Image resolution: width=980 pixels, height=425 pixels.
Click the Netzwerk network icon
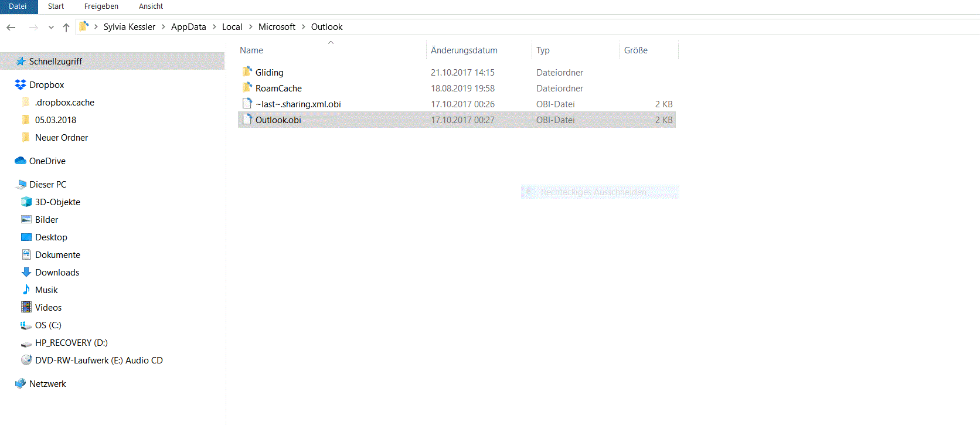[x=21, y=383]
